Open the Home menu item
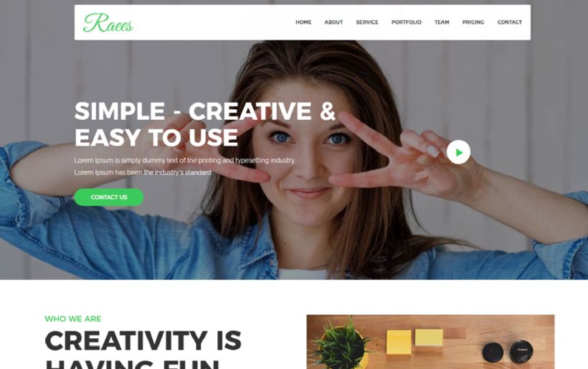 tap(303, 22)
